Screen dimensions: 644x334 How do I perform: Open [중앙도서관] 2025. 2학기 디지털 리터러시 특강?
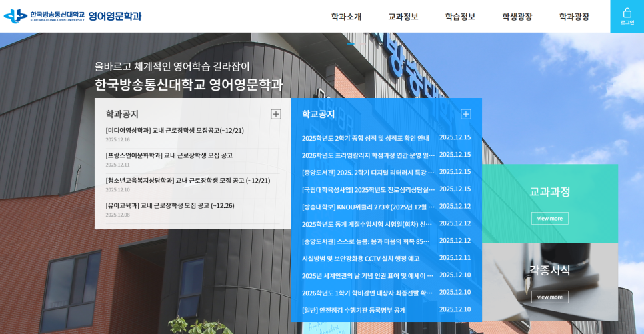click(368, 173)
